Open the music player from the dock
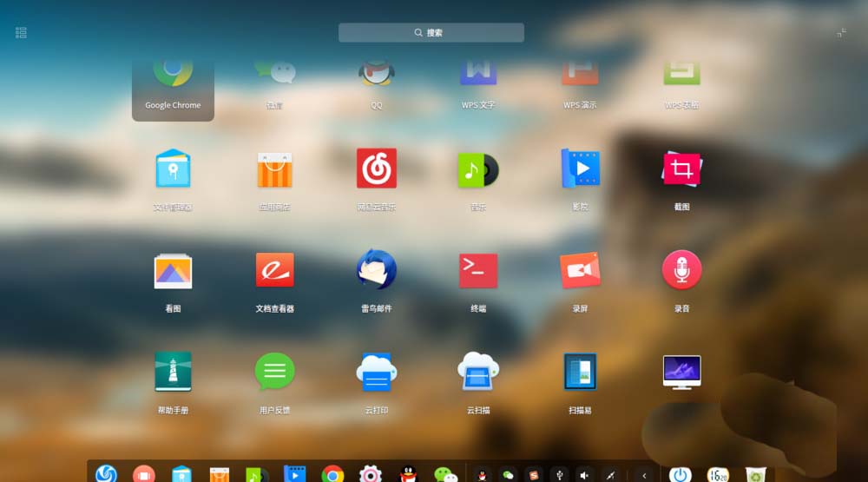 (257, 474)
